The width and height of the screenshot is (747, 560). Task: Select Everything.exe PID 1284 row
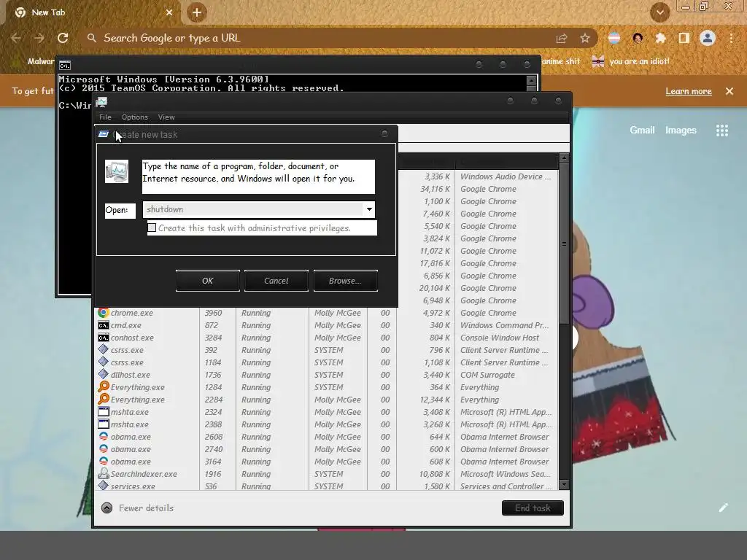click(326, 387)
